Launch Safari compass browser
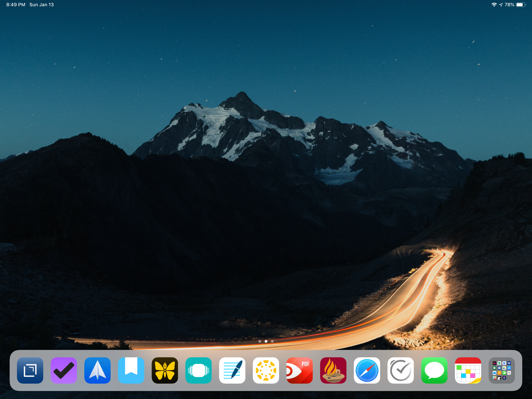This screenshot has width=532, height=399. click(367, 370)
